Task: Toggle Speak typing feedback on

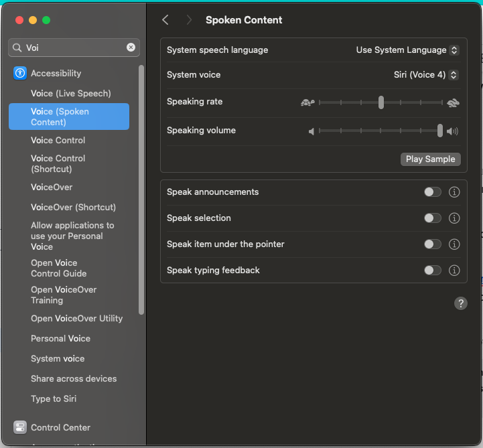Action: 433,271
